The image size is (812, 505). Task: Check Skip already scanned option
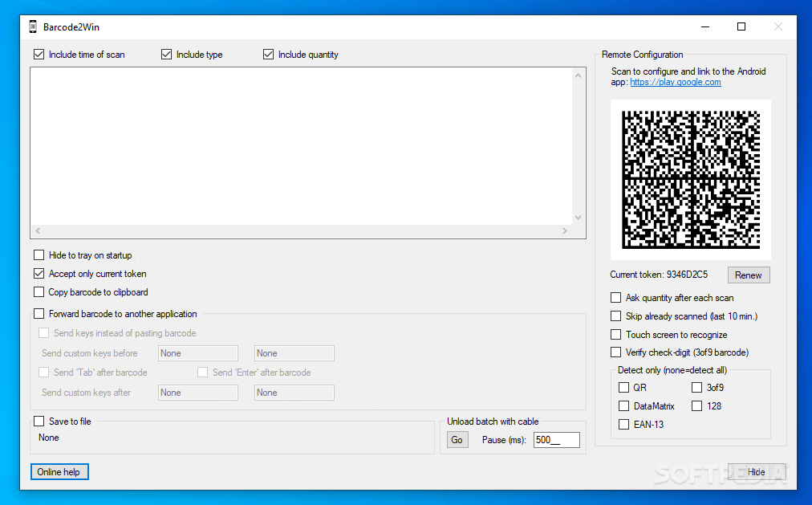[x=615, y=316]
